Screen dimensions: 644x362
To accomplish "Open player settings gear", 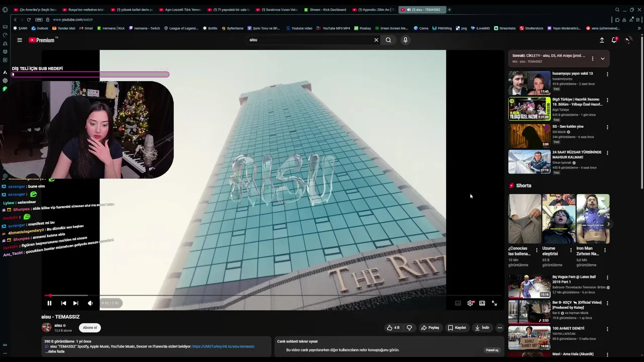I will tap(470, 303).
